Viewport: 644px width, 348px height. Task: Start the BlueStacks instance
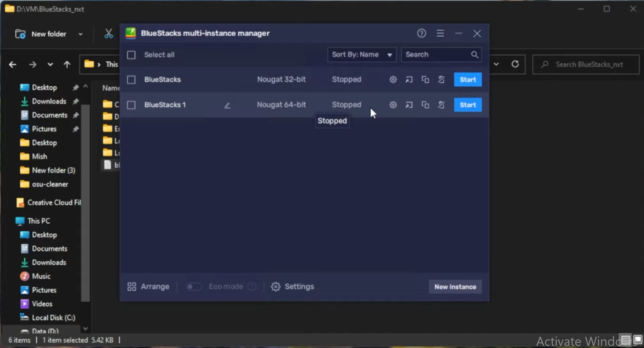pyautogui.click(x=468, y=80)
